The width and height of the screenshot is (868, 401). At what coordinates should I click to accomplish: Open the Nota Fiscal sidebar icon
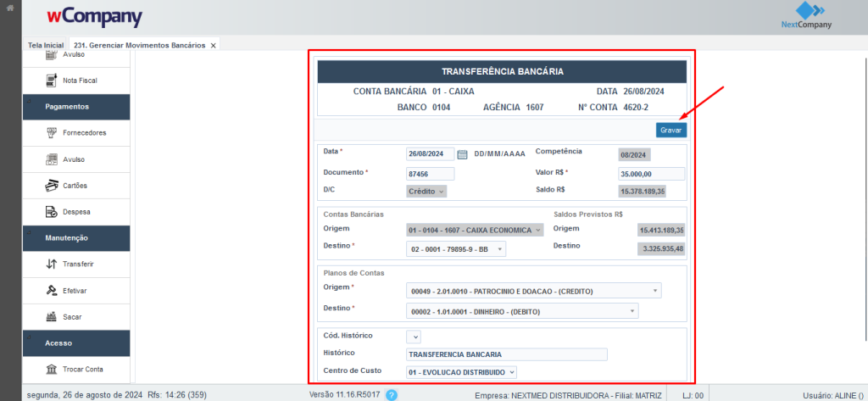(x=52, y=81)
